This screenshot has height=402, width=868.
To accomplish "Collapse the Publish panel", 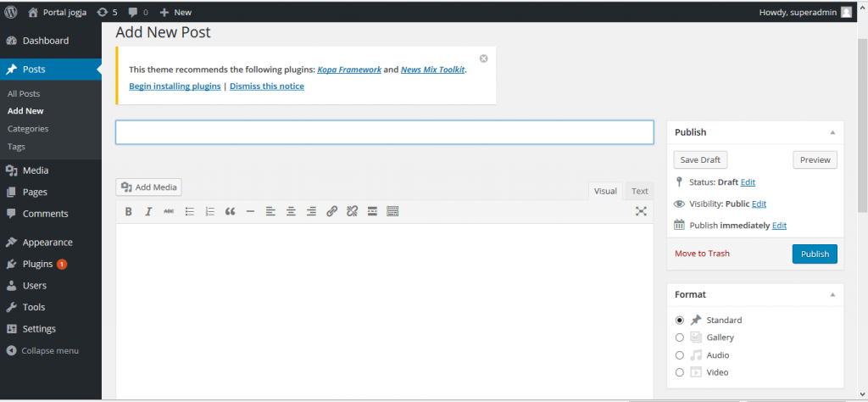I will 832,132.
